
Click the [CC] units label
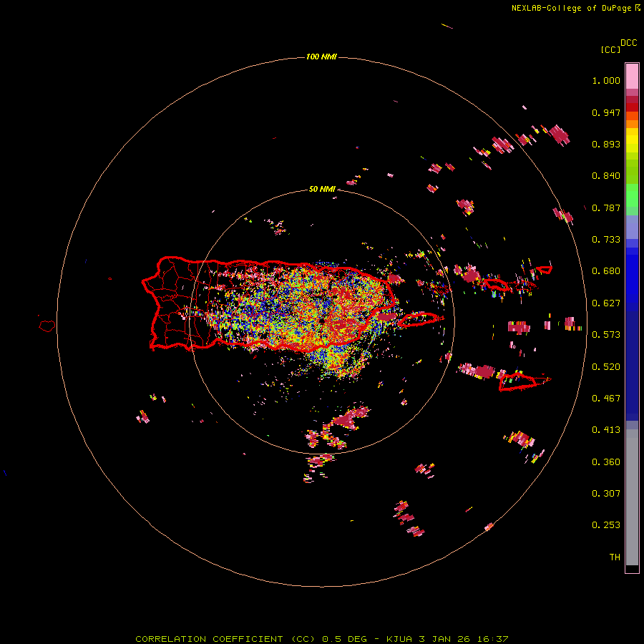click(x=610, y=49)
